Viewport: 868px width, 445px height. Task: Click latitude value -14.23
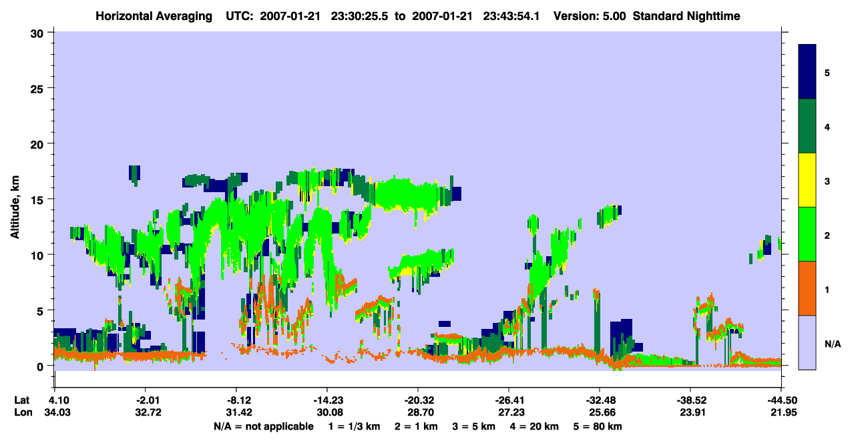coord(327,401)
